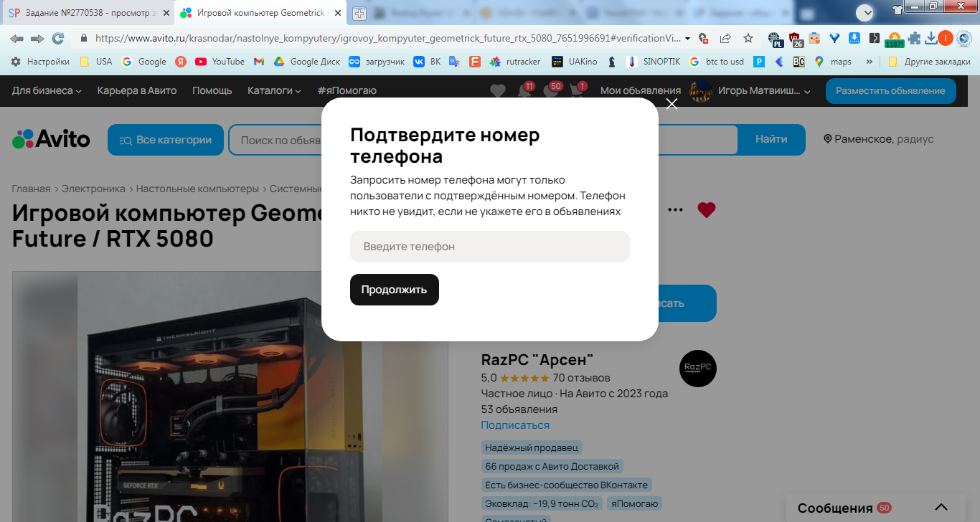Bookmark this page with star icon
This screenshot has height=522, width=980.
[748, 39]
